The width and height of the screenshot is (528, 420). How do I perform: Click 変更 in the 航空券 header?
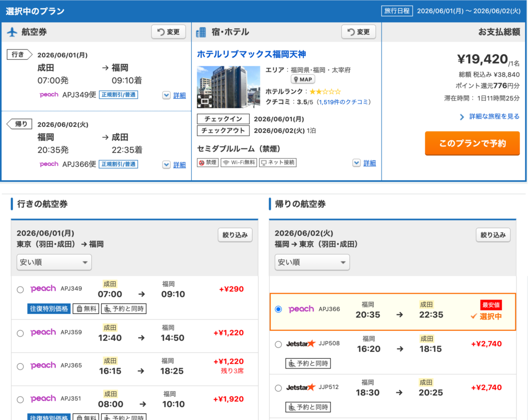coord(169,32)
